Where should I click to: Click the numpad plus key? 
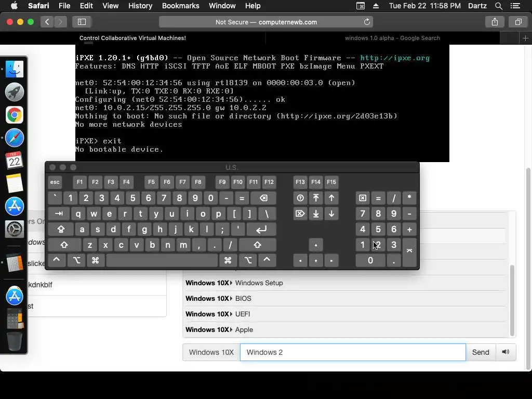pos(409,230)
